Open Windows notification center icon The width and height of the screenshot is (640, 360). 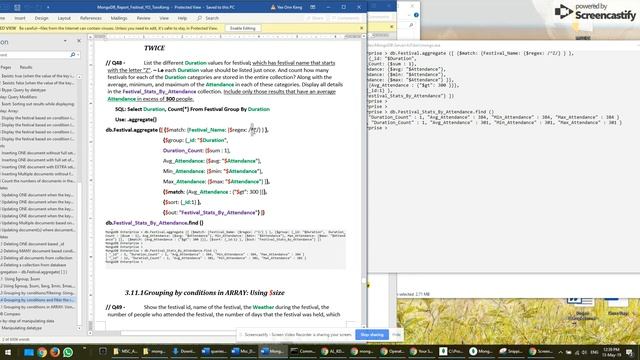[x=629, y=352]
